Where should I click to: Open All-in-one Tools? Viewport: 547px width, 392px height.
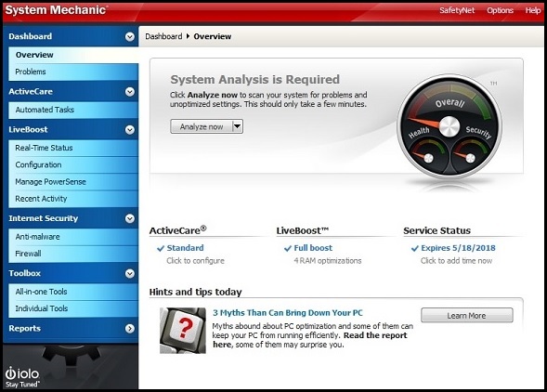point(73,292)
